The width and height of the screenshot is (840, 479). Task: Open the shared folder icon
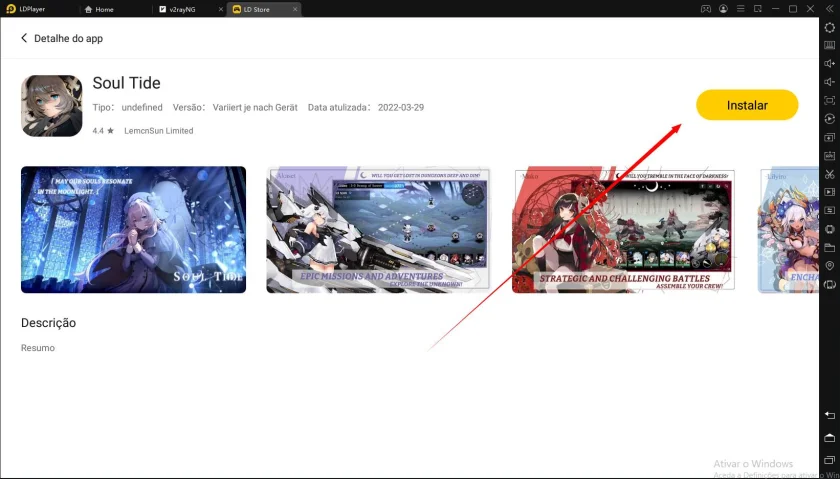pyautogui.click(x=829, y=247)
